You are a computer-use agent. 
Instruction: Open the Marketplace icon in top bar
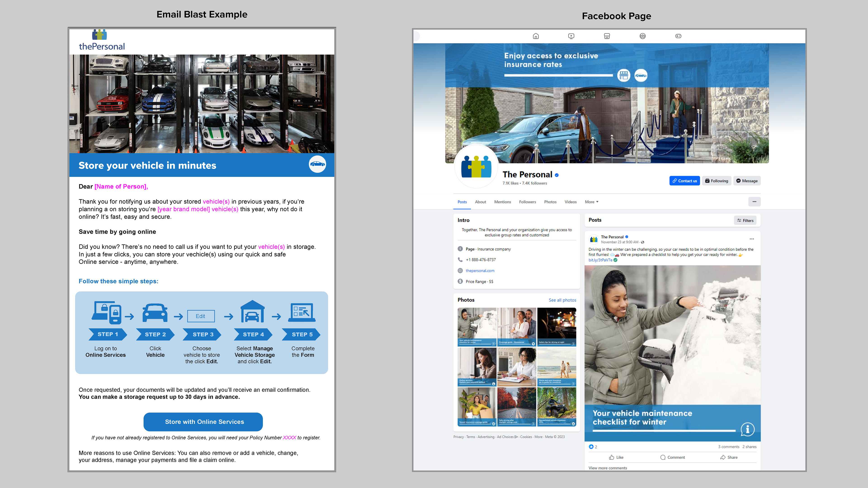pos(607,36)
